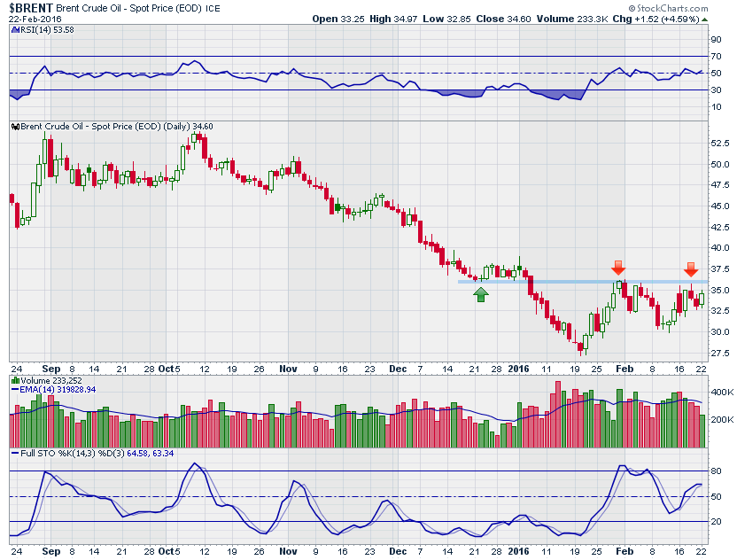Click the 400K volume axis label
Screen dimensions: 737x560
[723, 392]
